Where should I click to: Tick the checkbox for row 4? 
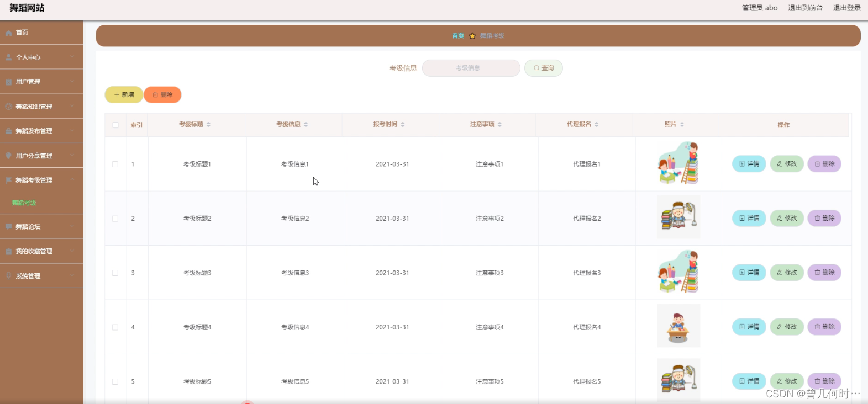coord(115,327)
